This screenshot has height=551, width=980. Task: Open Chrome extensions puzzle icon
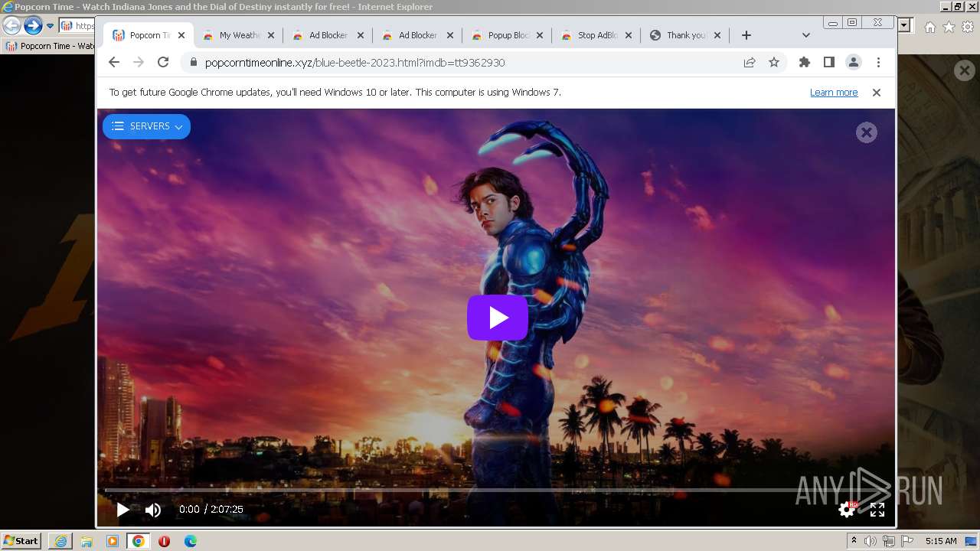(x=805, y=63)
